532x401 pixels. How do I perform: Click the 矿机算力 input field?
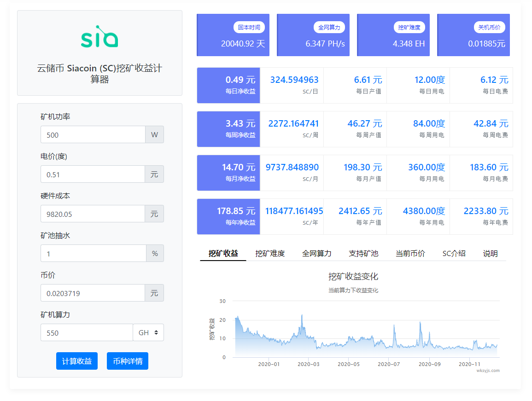pos(87,332)
